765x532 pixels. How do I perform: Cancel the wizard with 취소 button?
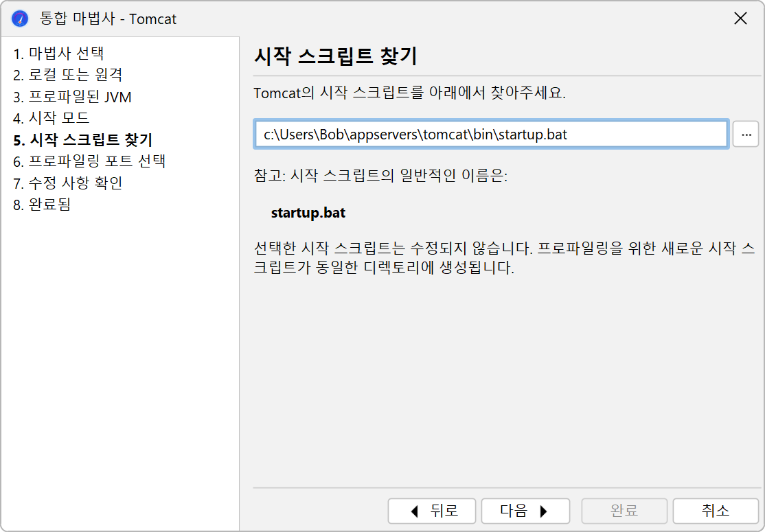click(716, 511)
